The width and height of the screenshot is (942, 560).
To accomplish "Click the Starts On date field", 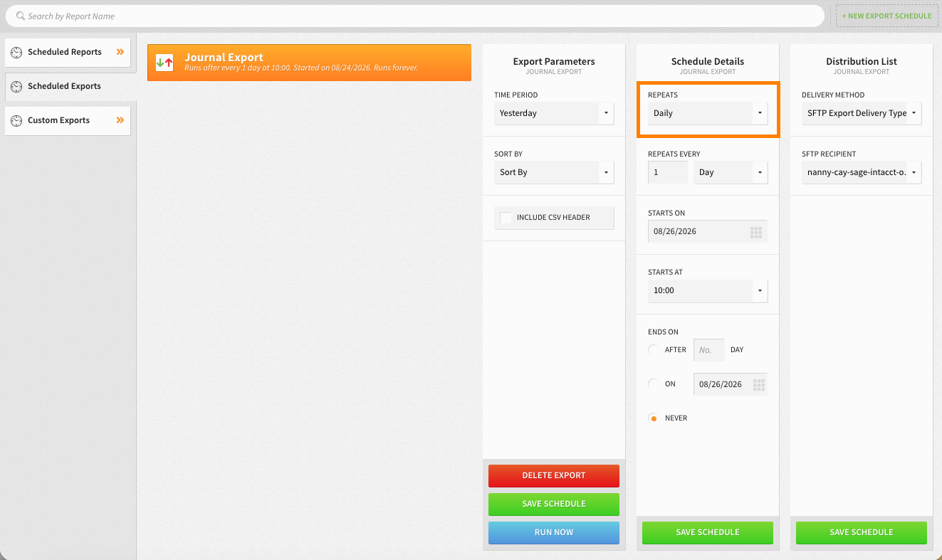I will pos(708,232).
